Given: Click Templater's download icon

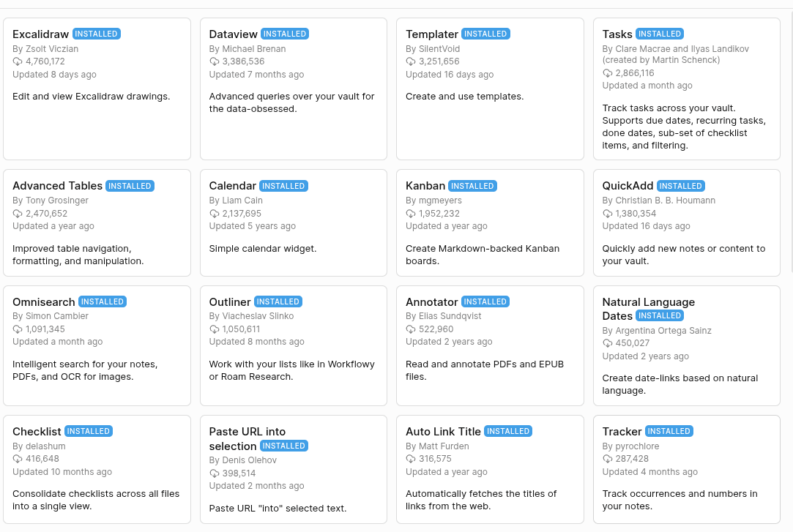Looking at the screenshot, I should pos(411,61).
